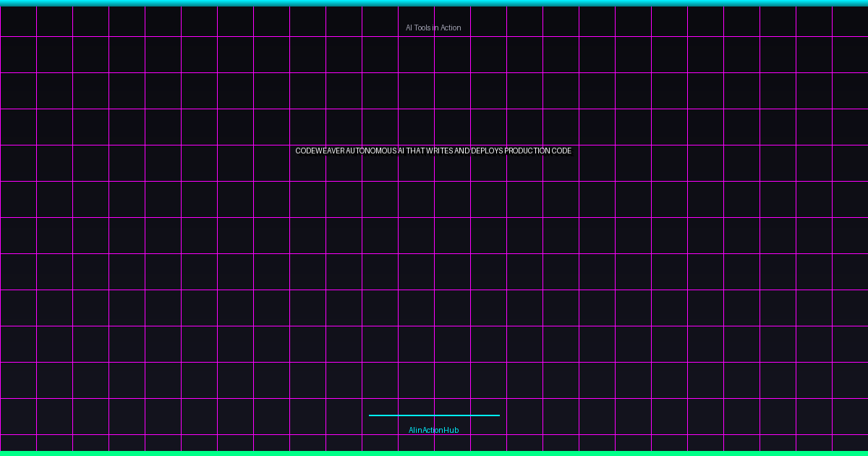Click the 'AI Tools in Action' header text
The width and height of the screenshot is (868, 456).
433,28
